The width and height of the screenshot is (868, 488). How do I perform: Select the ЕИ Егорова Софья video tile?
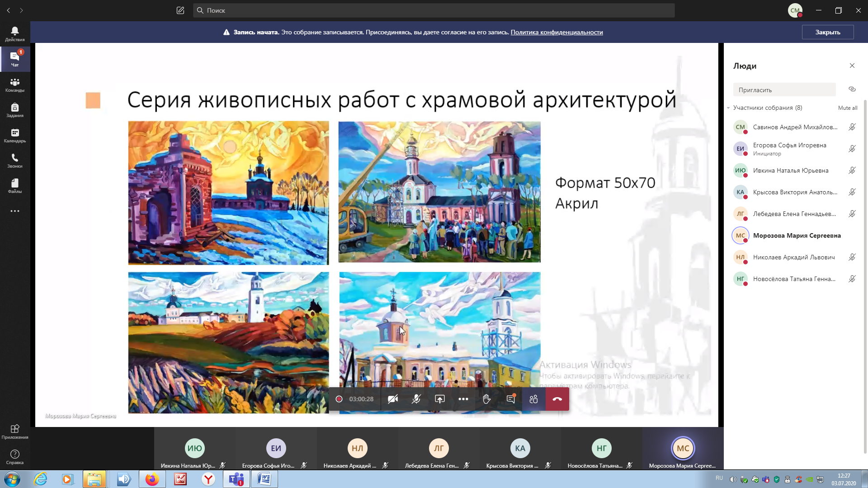276,449
